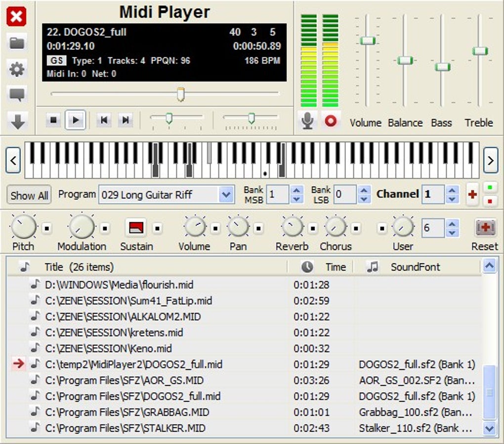Increase the Bank MSB value
504x444 pixels.
click(296, 190)
